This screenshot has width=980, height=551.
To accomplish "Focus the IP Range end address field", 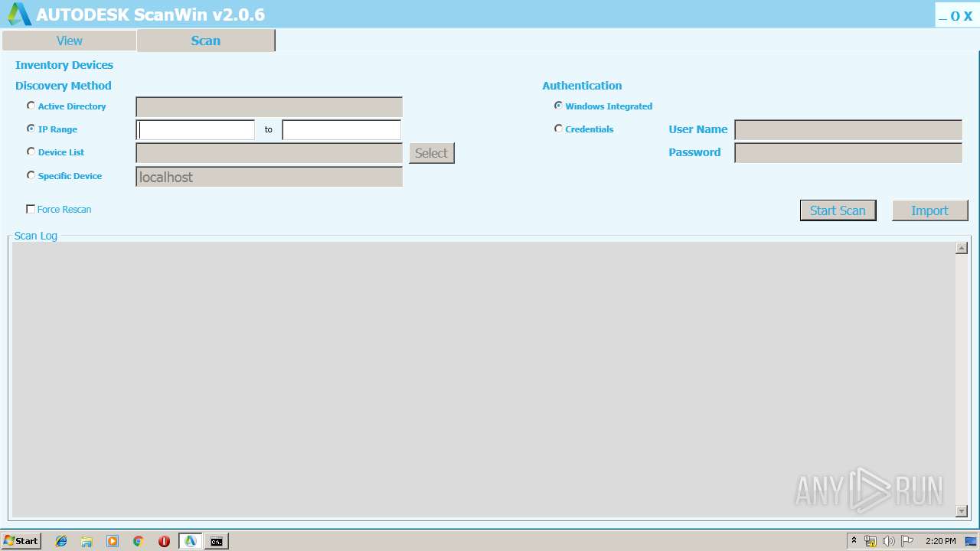I will [x=341, y=130].
